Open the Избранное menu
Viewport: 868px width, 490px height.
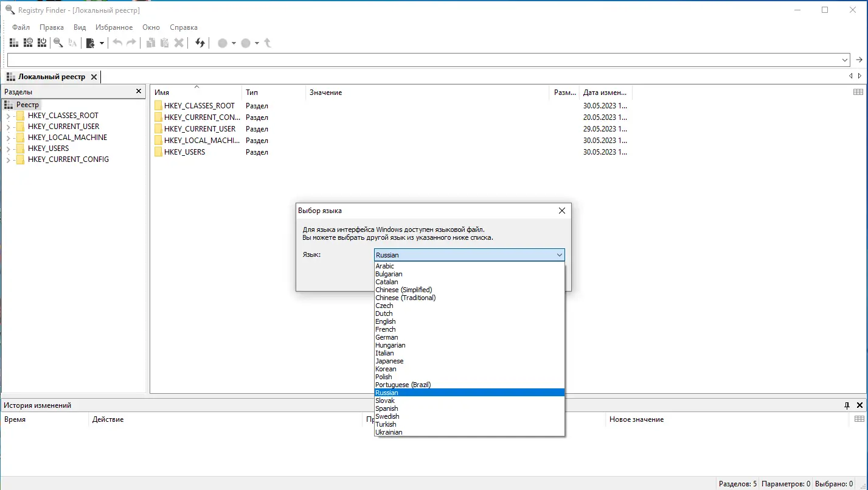(114, 27)
